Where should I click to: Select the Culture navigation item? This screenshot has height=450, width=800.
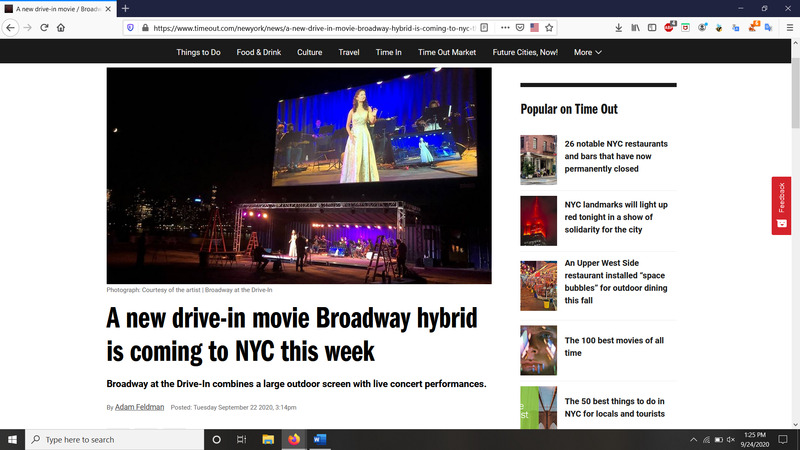(x=309, y=52)
